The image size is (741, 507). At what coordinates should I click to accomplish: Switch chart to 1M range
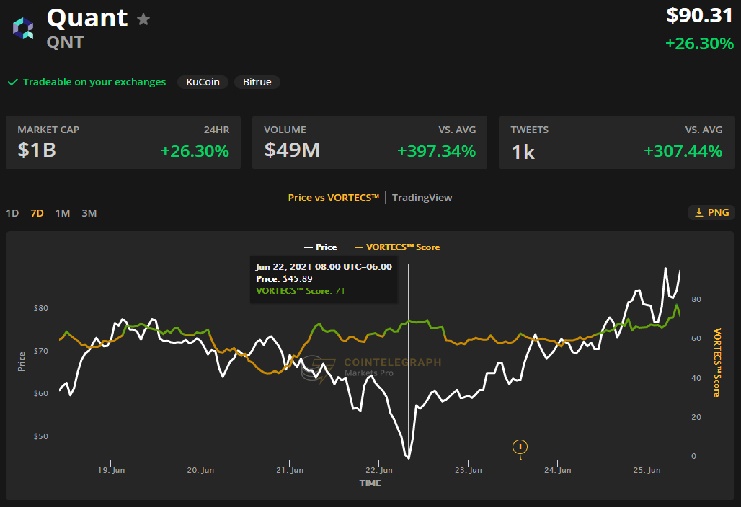pyautogui.click(x=63, y=213)
